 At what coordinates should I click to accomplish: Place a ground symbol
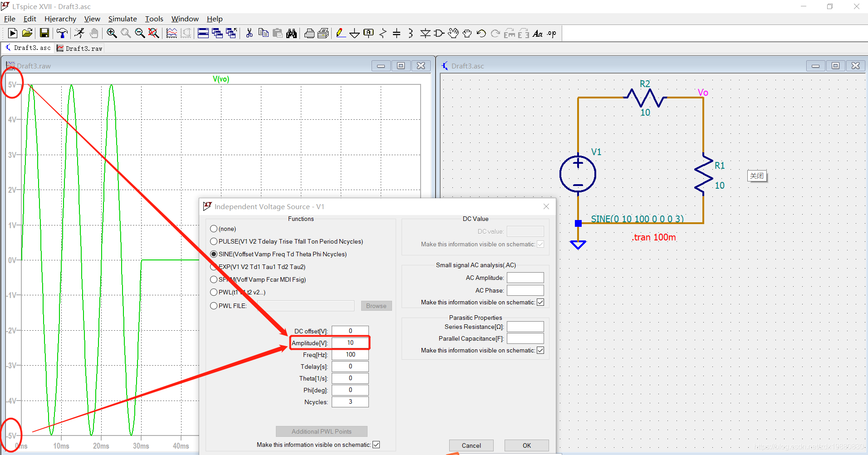(354, 33)
